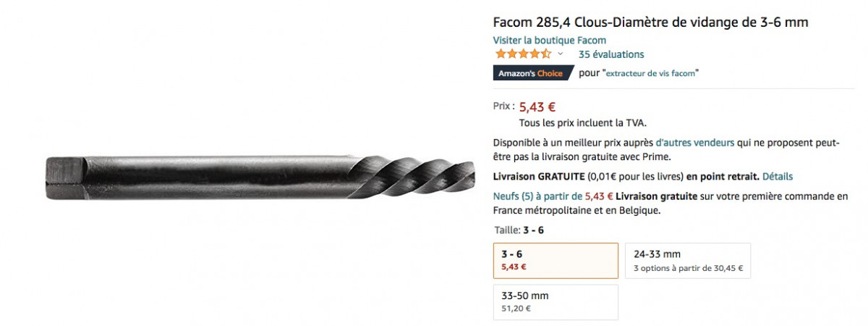The height and width of the screenshot is (326, 868).
Task: Expand the rating breakdown chevron
Action: coord(560,54)
